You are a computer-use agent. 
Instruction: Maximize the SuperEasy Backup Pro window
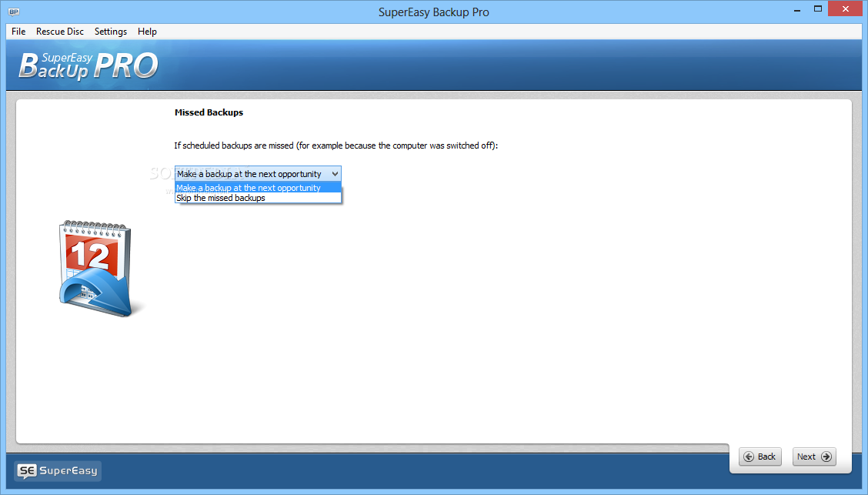point(818,9)
